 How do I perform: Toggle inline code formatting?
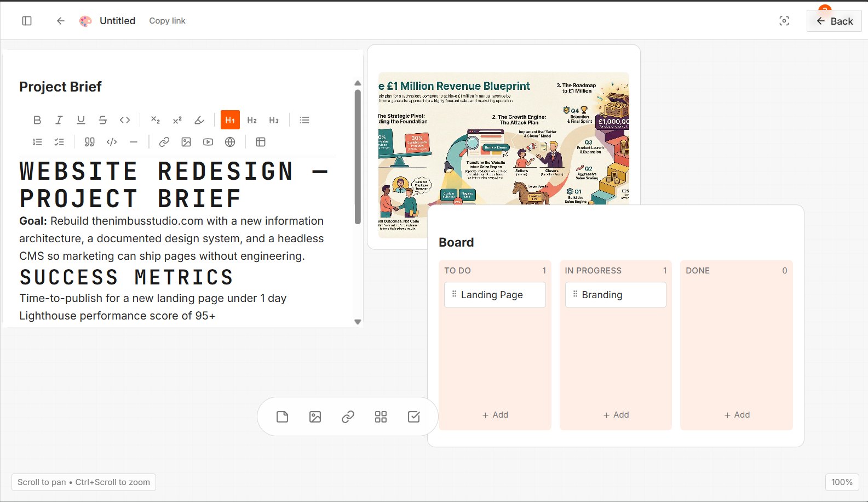pyautogui.click(x=125, y=120)
